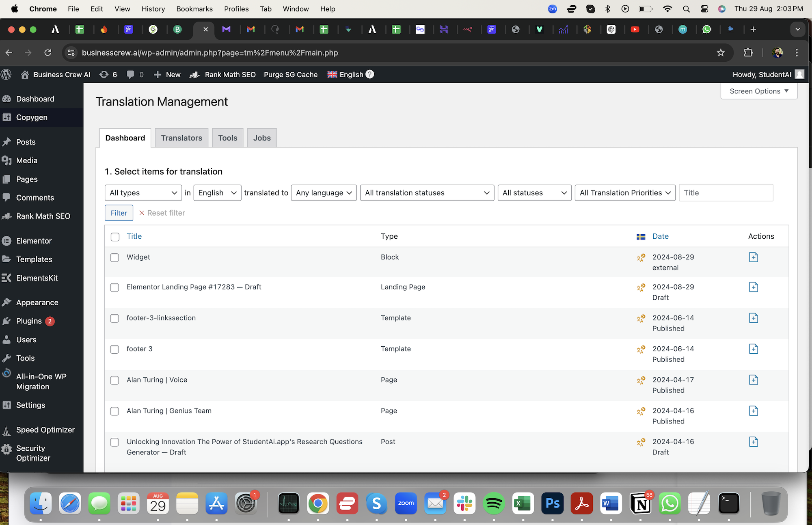Click the Filter button
This screenshot has width=812, height=525.
coord(119,213)
